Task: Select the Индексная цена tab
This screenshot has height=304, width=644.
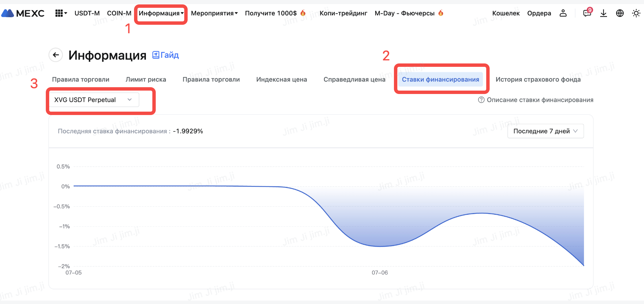Action: (281, 79)
